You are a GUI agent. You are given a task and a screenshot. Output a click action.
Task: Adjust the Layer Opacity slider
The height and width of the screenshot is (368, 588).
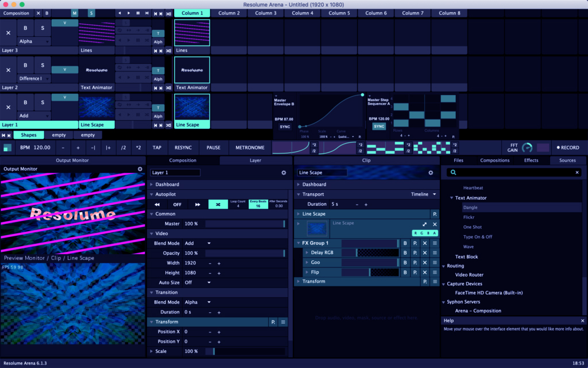click(x=245, y=253)
